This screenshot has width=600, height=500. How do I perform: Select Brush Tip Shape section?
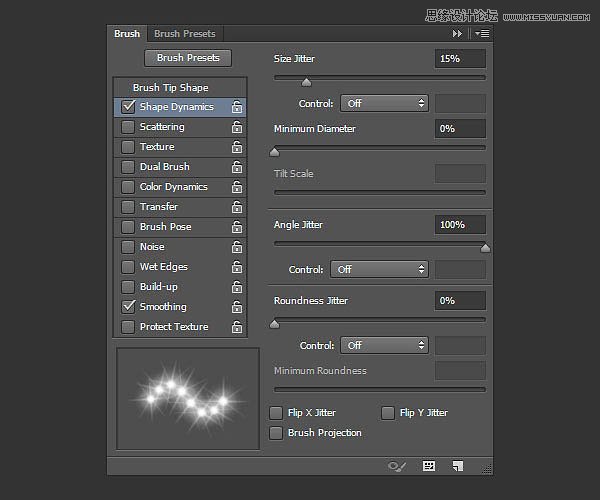171,88
